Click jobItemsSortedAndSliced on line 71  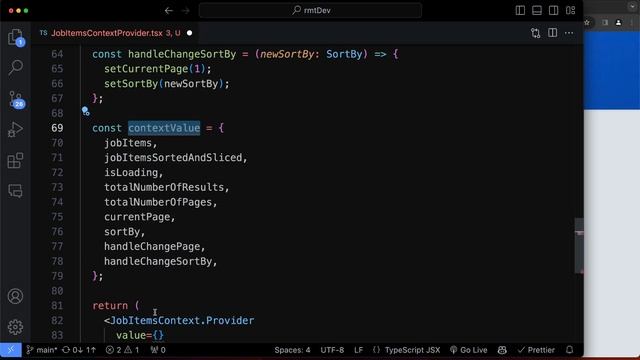[x=173, y=158]
